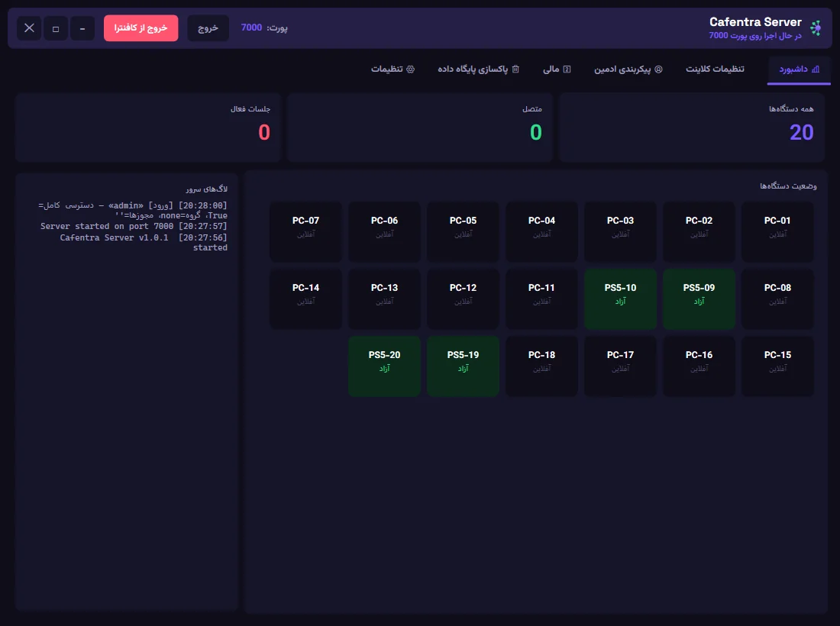Screen dimensions: 840x626
Task: Select device tile PC-17
Action: [620, 366]
